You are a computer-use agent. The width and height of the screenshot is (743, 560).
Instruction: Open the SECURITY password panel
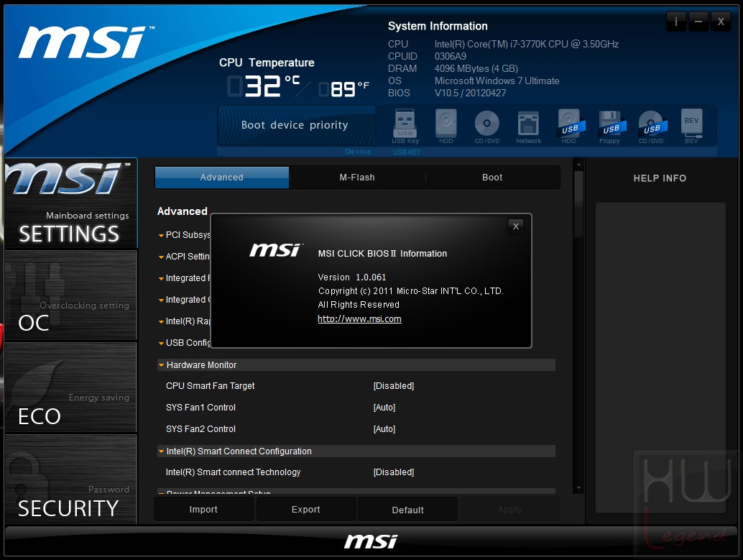click(71, 479)
